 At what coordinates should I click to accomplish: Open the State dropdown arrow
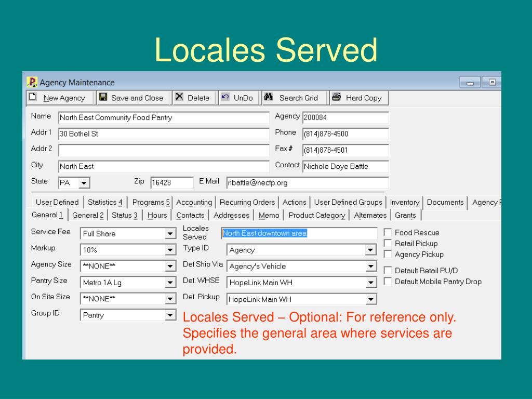tap(84, 183)
